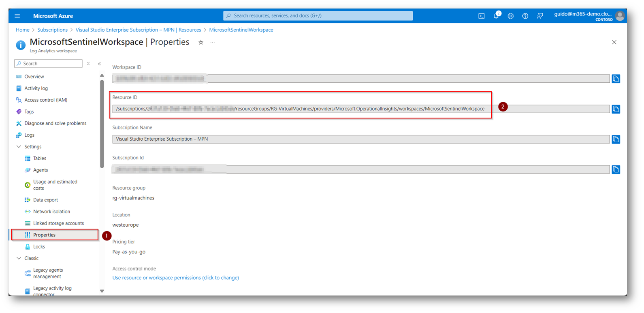Focus the global search resources box
644x313 pixels.
tap(318, 16)
